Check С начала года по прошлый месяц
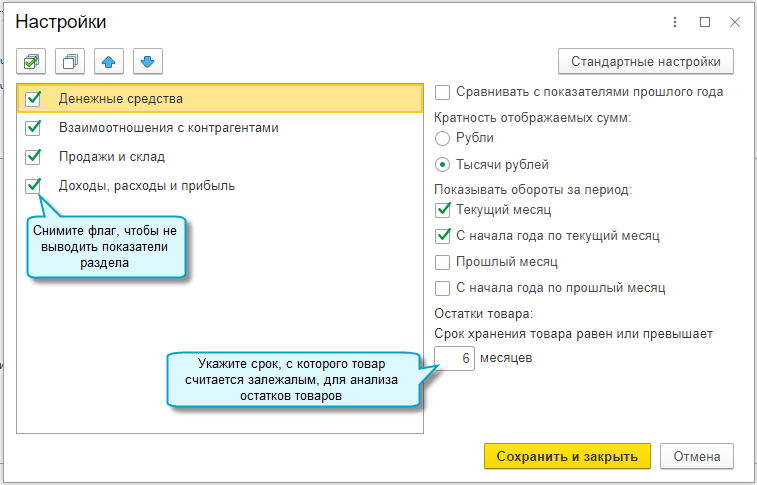757x485 pixels. tap(443, 288)
